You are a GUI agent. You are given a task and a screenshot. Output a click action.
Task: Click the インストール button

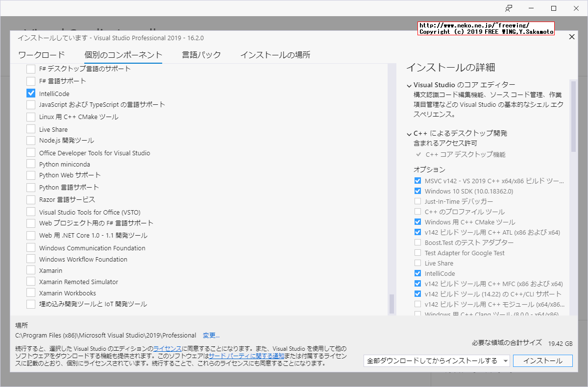pyautogui.click(x=542, y=360)
